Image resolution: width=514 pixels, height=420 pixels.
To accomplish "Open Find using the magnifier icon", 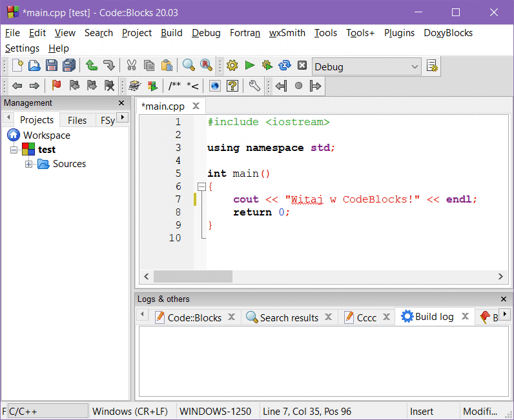I will pyautogui.click(x=189, y=65).
